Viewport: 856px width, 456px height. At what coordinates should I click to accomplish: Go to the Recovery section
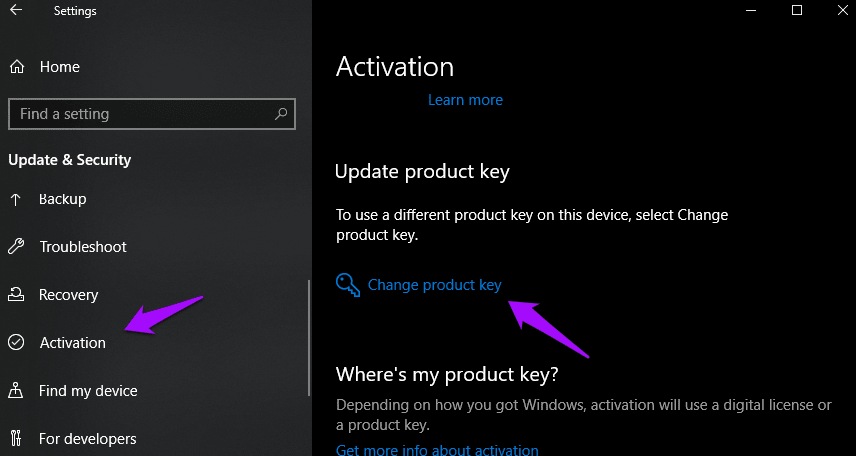69,295
